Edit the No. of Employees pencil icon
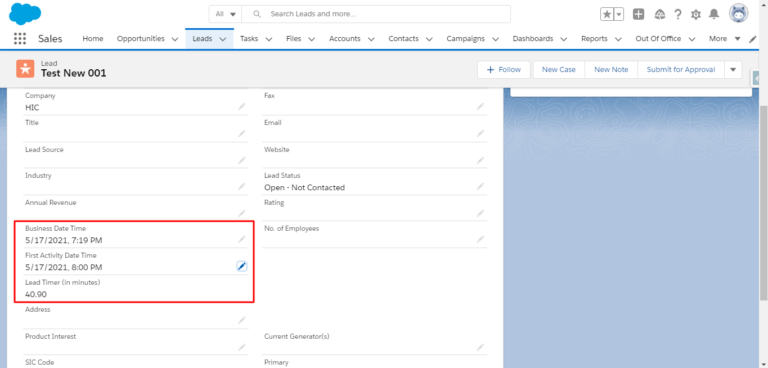This screenshot has height=368, width=768. point(480,239)
